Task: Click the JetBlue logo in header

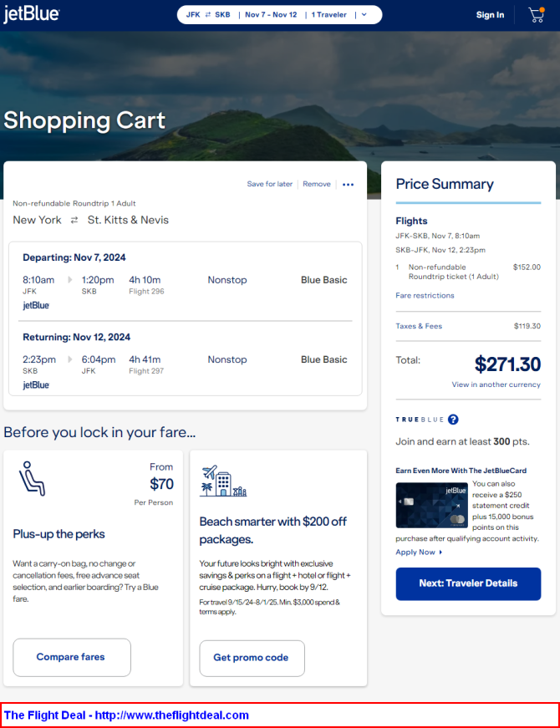Action: click(x=32, y=15)
